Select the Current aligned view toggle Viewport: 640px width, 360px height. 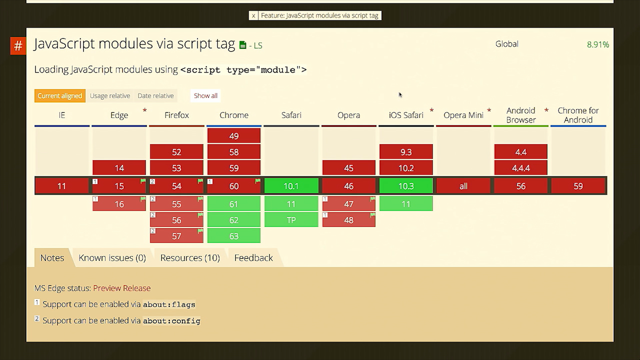tap(60, 96)
